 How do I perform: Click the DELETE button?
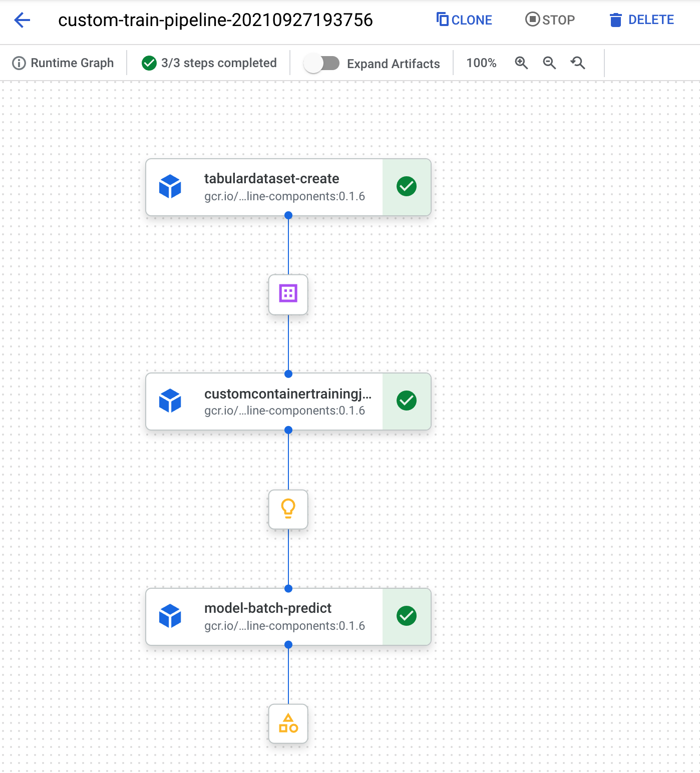click(x=642, y=20)
